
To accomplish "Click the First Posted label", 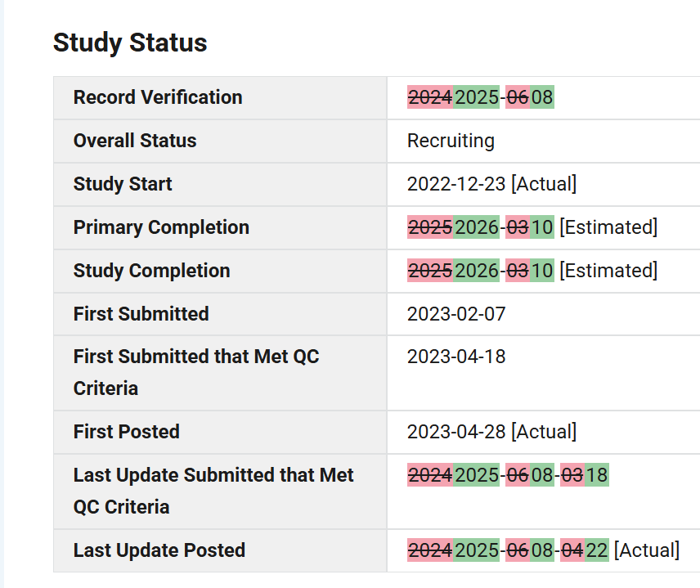I will pos(126,432).
